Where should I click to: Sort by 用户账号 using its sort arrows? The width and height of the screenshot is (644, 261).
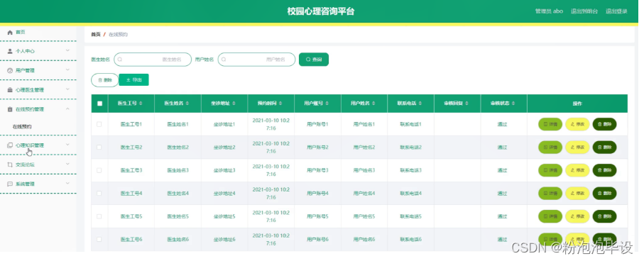[327, 104]
